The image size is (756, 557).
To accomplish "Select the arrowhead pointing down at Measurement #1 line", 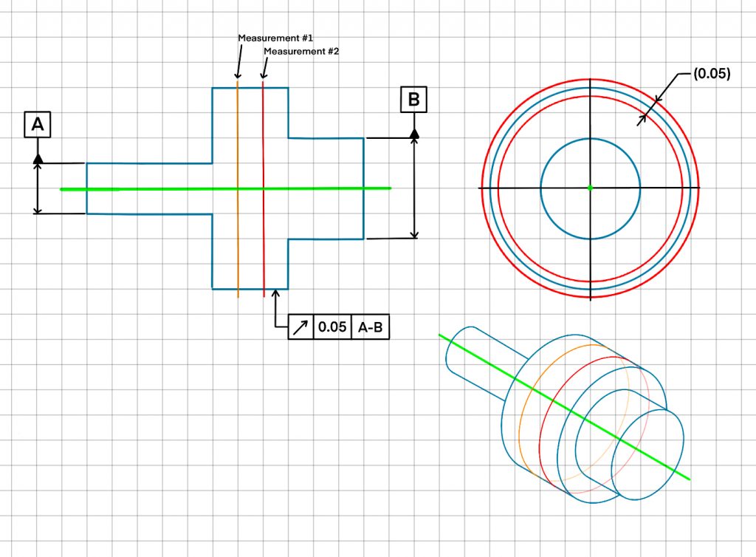I will point(238,75).
